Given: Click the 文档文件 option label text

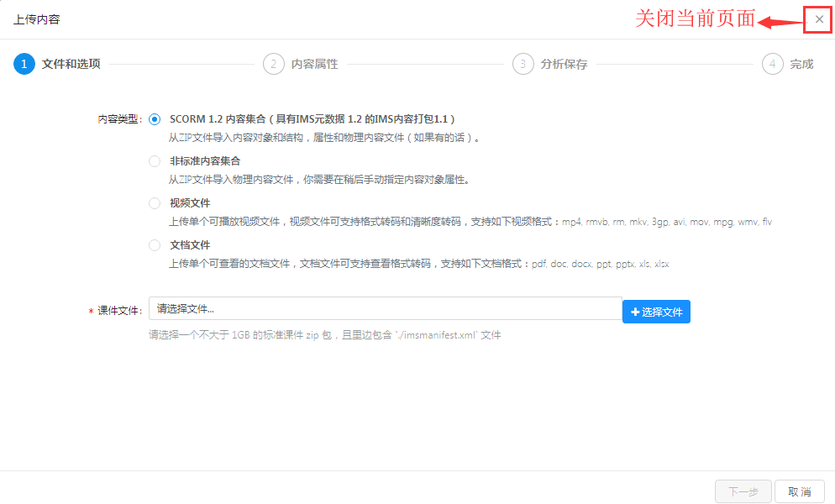Looking at the screenshot, I should click(x=190, y=245).
